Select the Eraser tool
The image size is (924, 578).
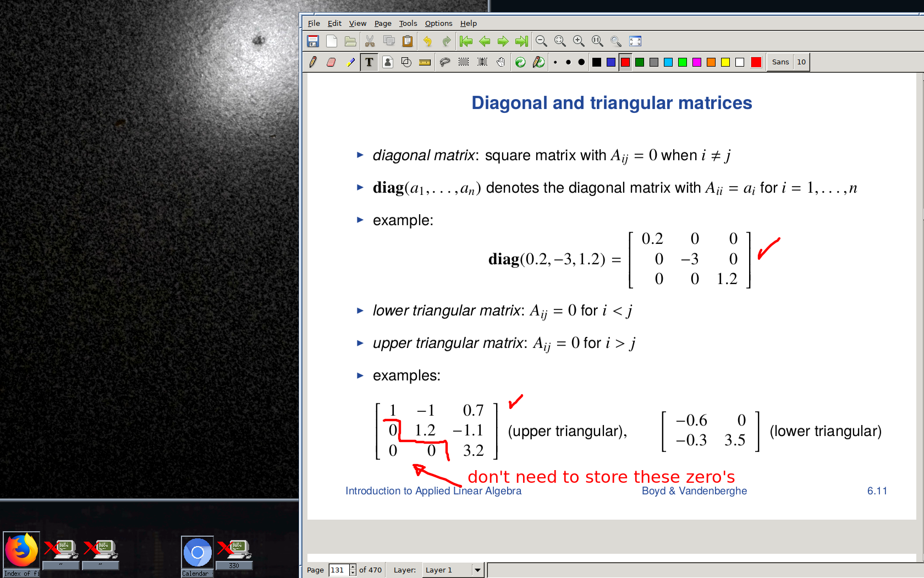coord(331,62)
